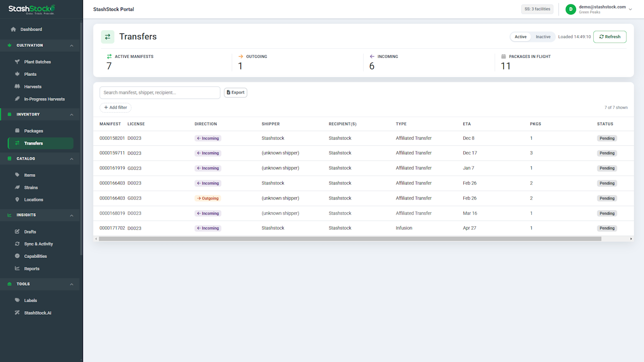644x362 pixels.
Task: Click the table scrollbar right arrow
Action: tap(631, 239)
